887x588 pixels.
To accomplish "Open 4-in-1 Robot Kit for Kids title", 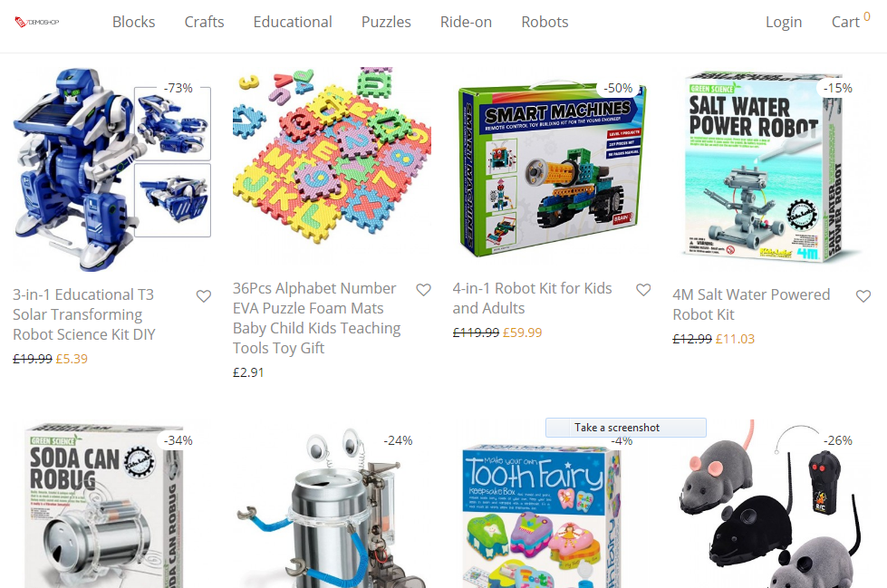I will tap(532, 298).
